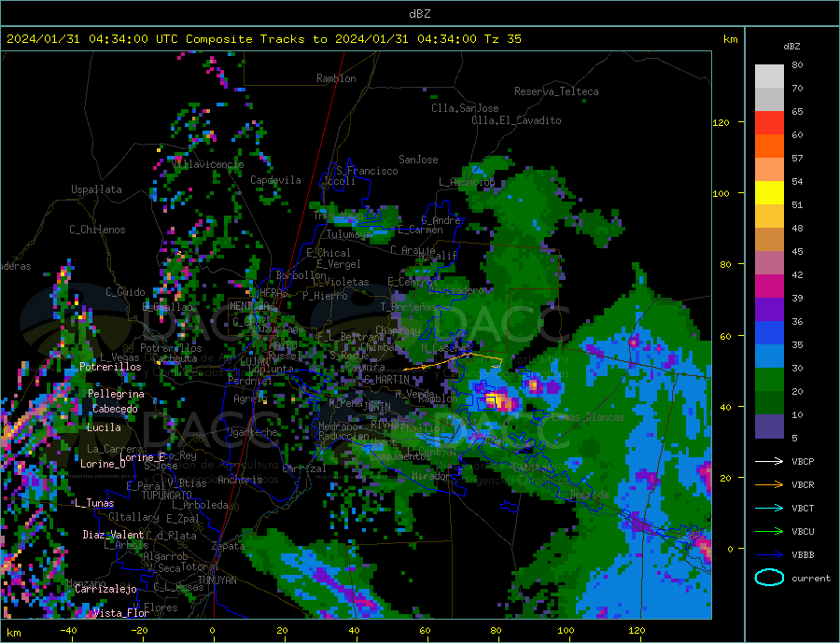The width and height of the screenshot is (840, 643).
Task: Click the 'Cabecedo' map label
Action: [x=115, y=409]
